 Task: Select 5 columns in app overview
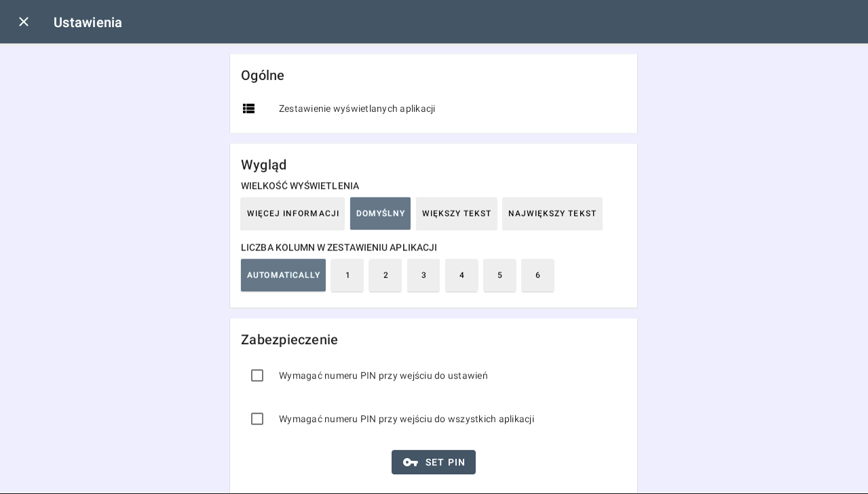click(499, 275)
